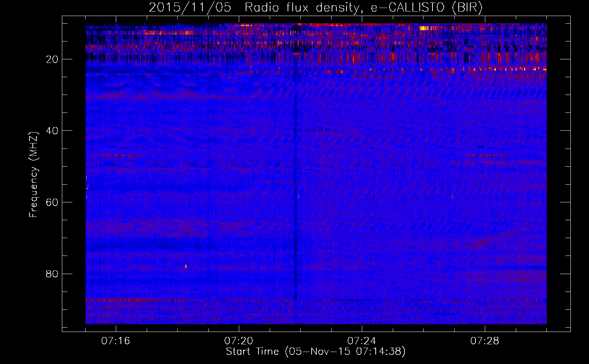589x364 pixels.
Task: Click the 80 MHz frequency tick label
Action: coord(52,274)
